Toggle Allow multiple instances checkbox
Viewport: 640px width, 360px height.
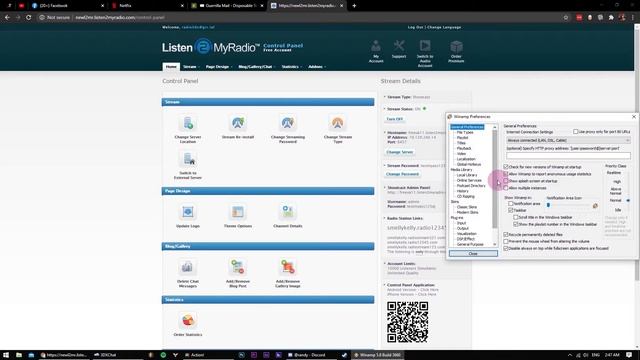point(506,188)
